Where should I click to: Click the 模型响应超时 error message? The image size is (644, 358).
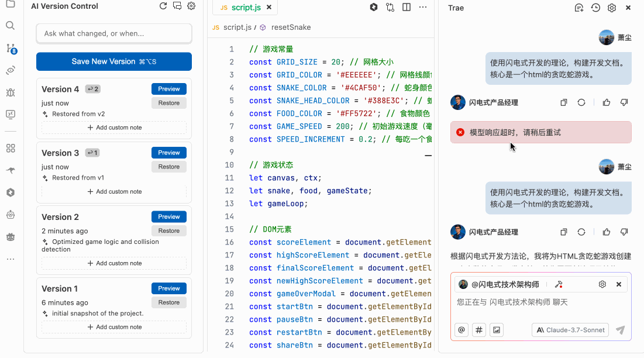point(541,133)
